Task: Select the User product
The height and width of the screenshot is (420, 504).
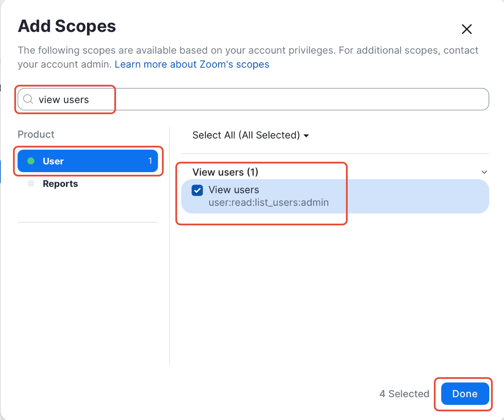Action: [88, 161]
